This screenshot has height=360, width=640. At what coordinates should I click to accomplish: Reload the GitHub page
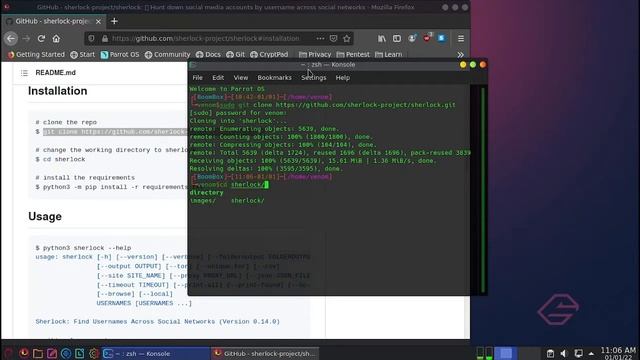click(x=41, y=38)
